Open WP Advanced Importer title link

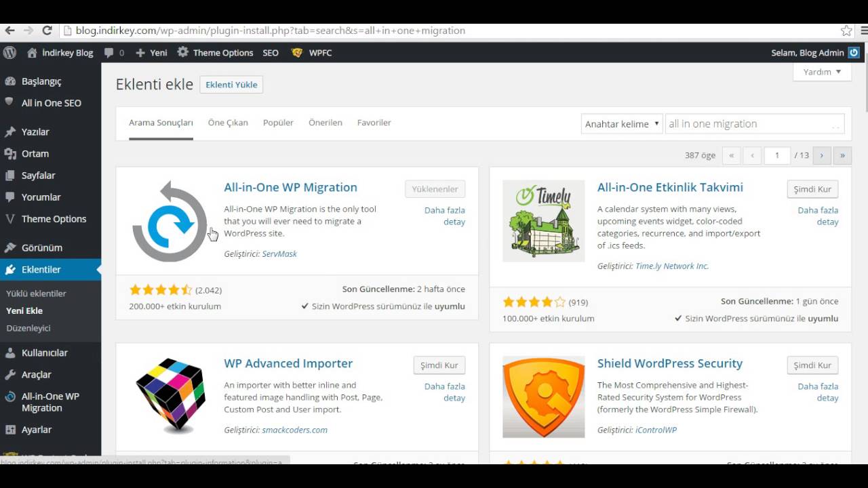pyautogui.click(x=288, y=364)
